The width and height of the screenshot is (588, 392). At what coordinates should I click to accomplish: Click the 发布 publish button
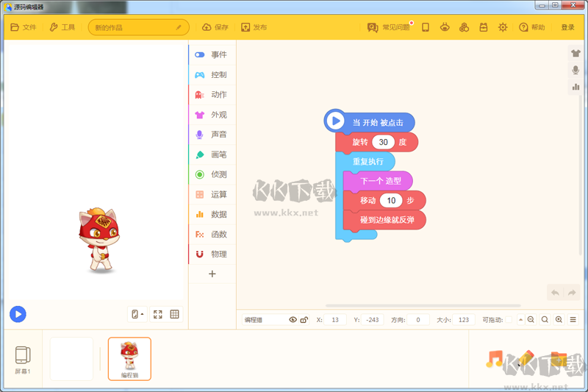(x=254, y=27)
